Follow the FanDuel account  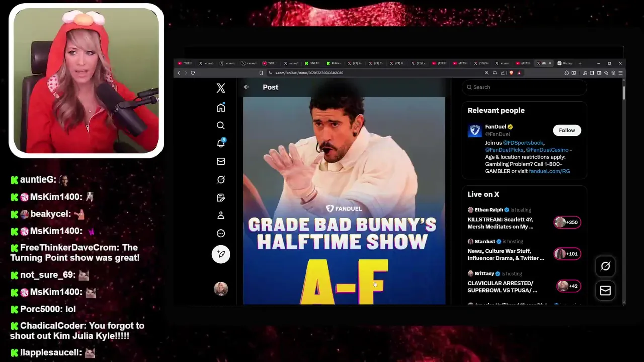tap(567, 130)
